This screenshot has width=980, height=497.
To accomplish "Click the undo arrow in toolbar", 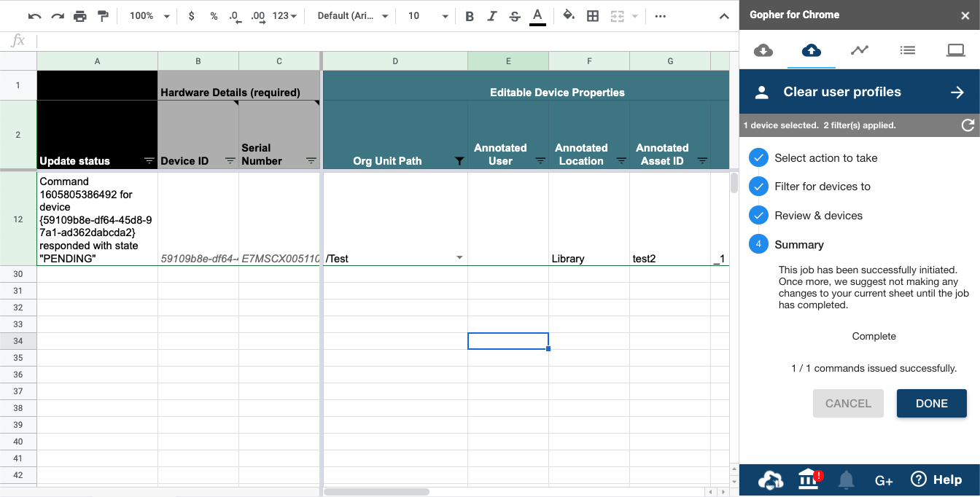I will [x=34, y=16].
